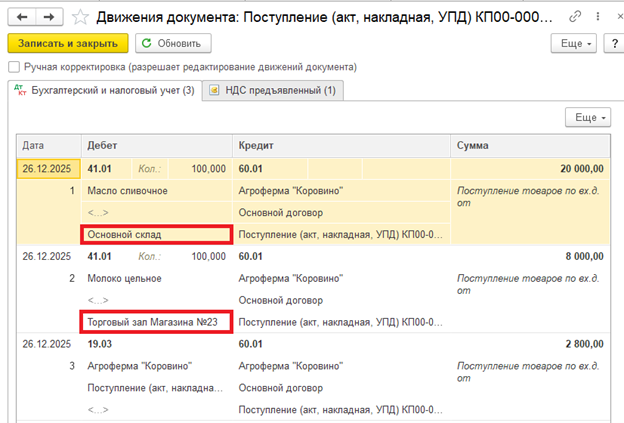The height and width of the screenshot is (423, 624).
Task: Select debit Агроферма "Коровино" in row 3
Action: pyautogui.click(x=157, y=366)
